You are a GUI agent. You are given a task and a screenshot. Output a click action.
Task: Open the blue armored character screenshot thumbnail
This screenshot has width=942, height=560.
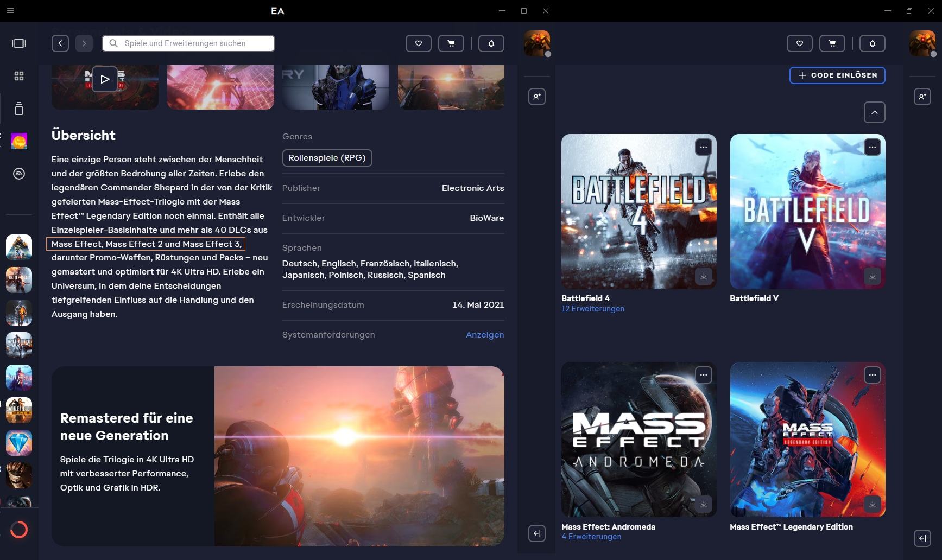[336, 87]
